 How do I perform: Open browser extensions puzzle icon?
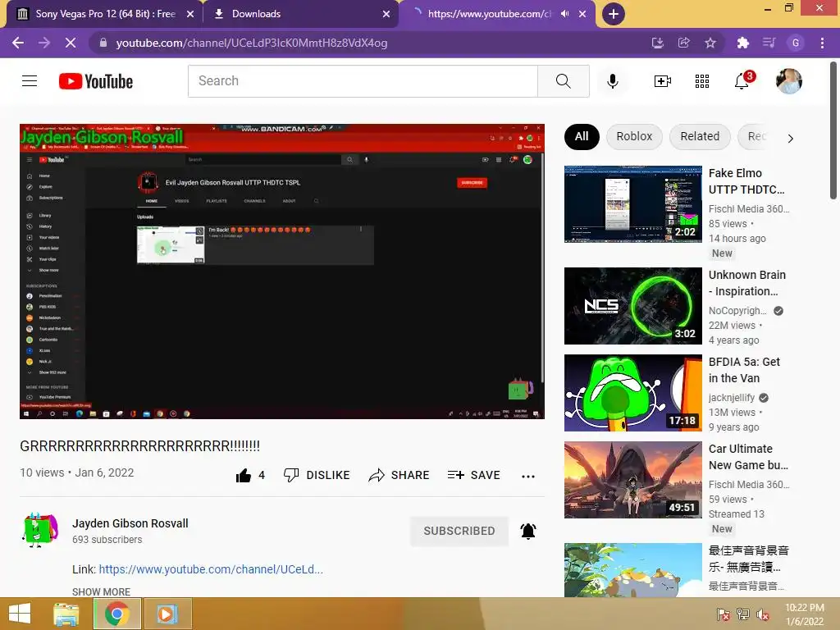pos(743,43)
